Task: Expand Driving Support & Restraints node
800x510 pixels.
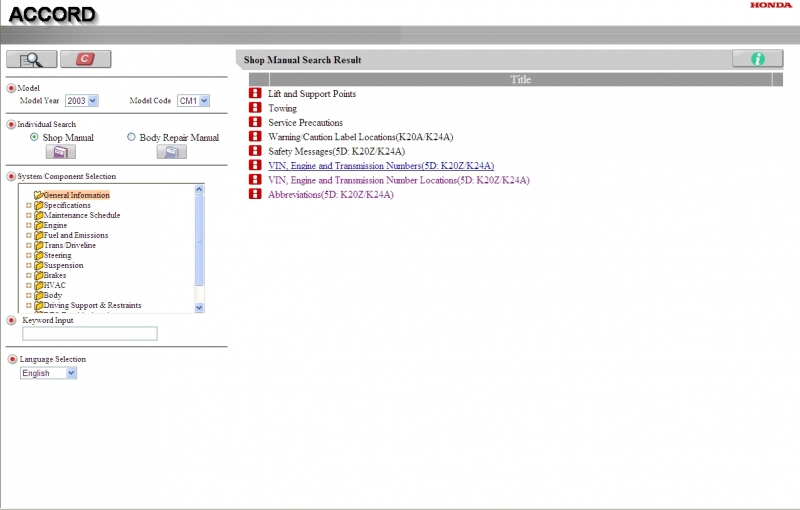Action: coord(29,305)
